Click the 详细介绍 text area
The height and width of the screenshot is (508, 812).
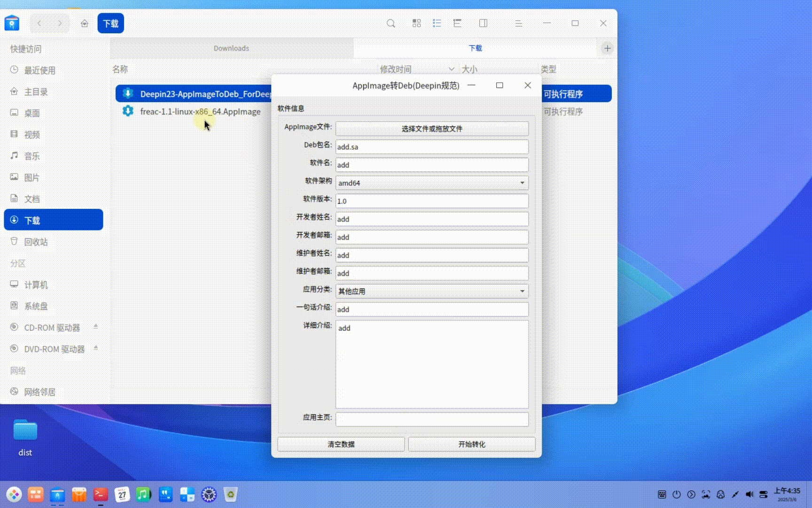point(432,365)
